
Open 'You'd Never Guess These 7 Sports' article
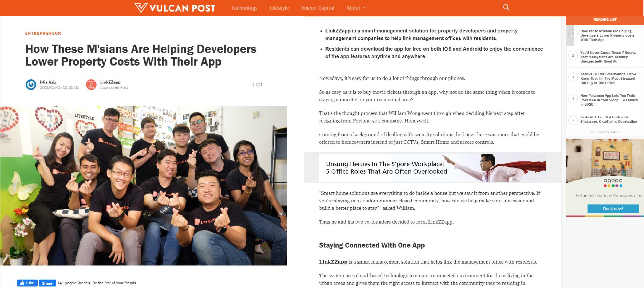608,57
